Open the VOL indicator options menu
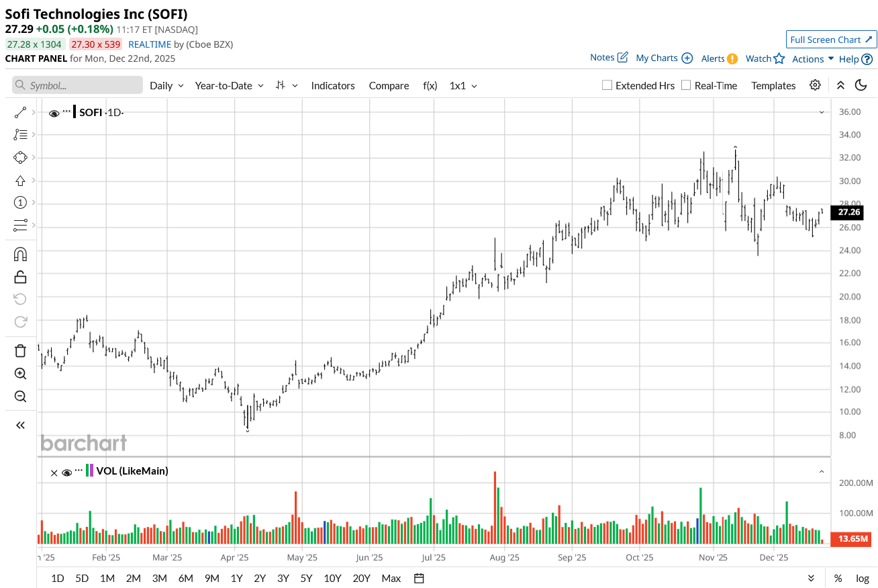Viewport: 878px width, 588px height. (x=79, y=470)
